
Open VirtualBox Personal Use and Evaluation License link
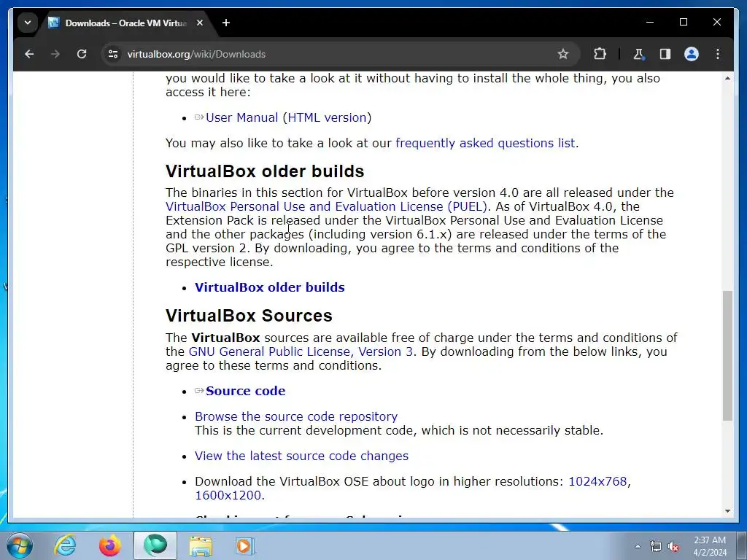(x=326, y=206)
